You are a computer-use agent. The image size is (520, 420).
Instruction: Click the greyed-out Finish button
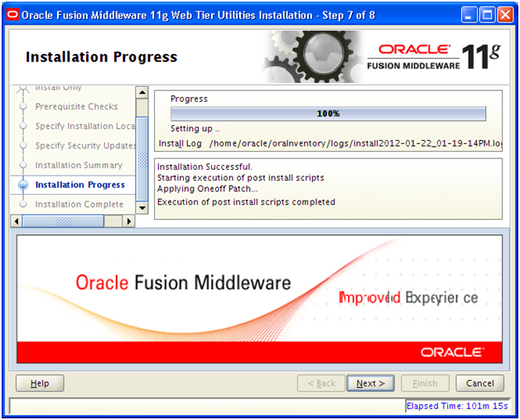[425, 384]
